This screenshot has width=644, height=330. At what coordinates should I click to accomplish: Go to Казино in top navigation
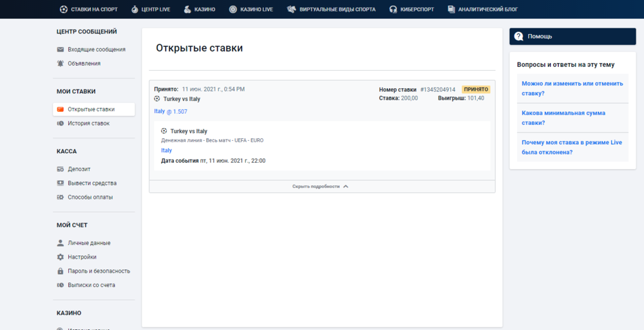click(x=199, y=9)
